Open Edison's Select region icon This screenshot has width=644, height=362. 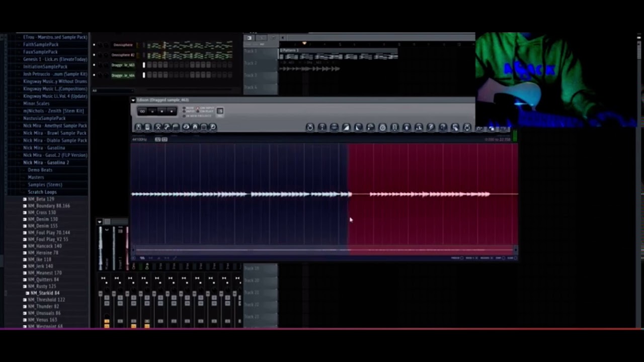204,127
